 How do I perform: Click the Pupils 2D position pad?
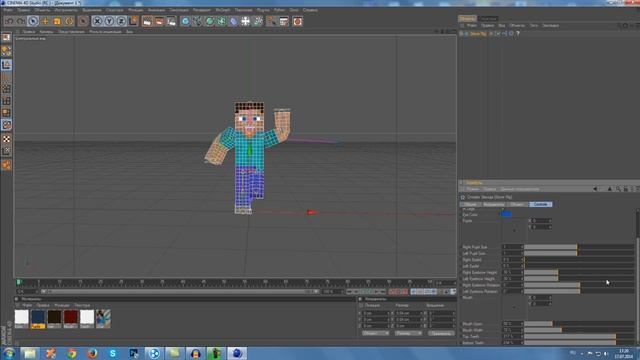[x=514, y=230]
